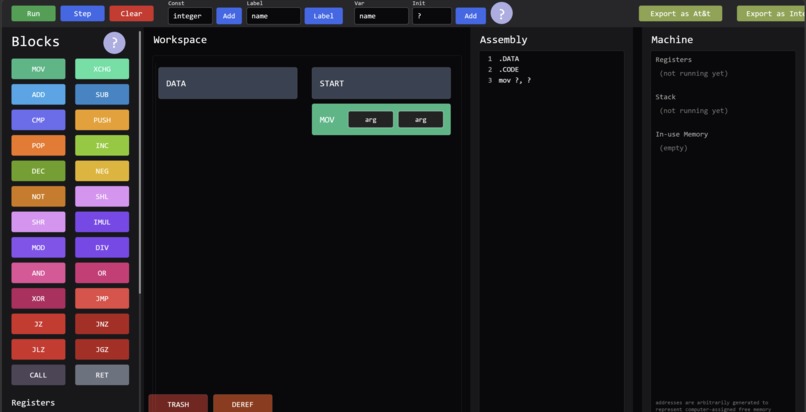806x412 pixels.
Task: Select the RET block
Action: click(x=102, y=375)
